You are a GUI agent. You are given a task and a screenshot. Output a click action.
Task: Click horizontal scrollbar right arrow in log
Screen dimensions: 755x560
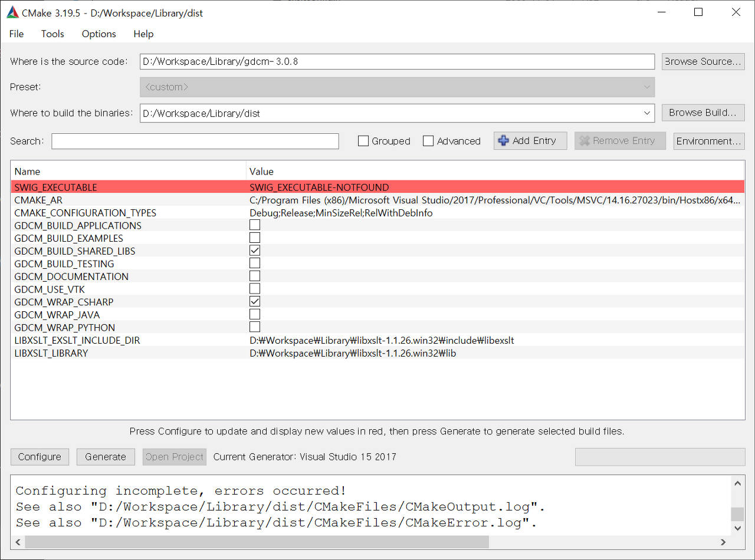pos(723,542)
